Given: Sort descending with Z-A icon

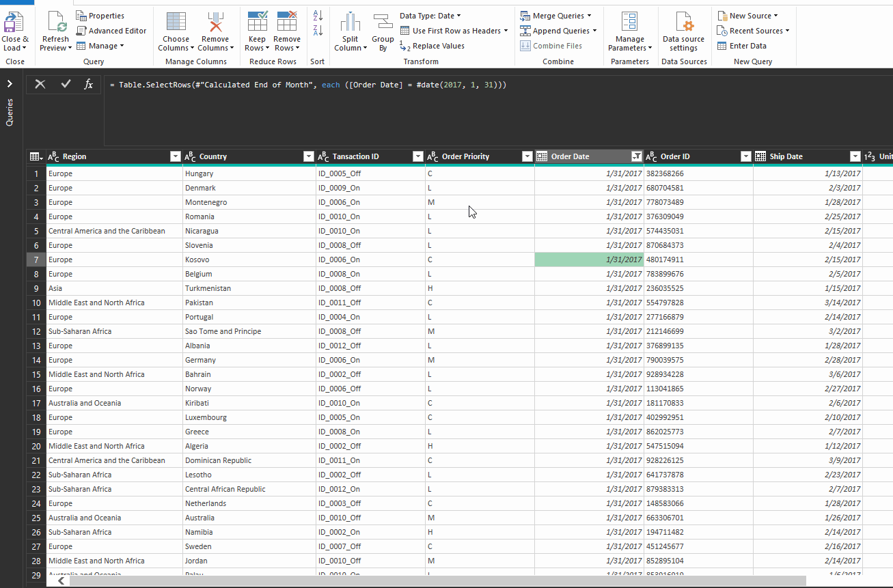Looking at the screenshot, I should 318,30.
